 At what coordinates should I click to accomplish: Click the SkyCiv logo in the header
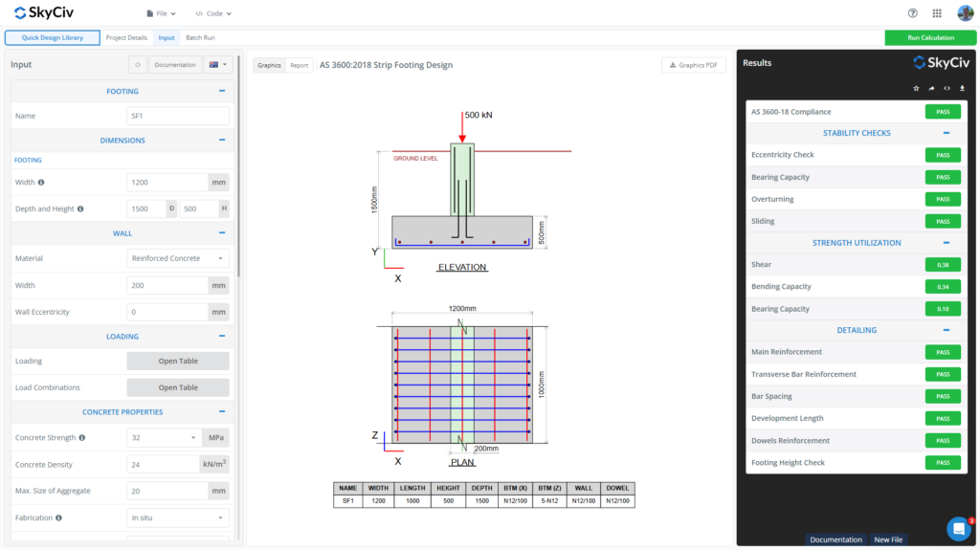[x=44, y=12]
